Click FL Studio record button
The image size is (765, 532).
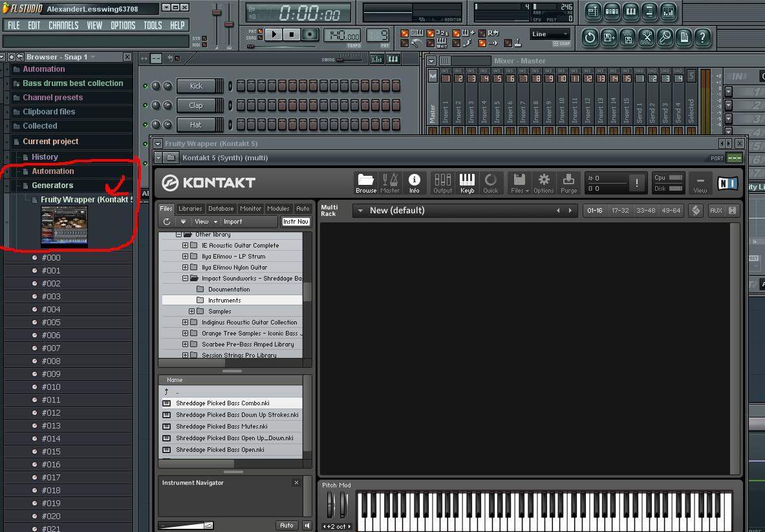309,35
